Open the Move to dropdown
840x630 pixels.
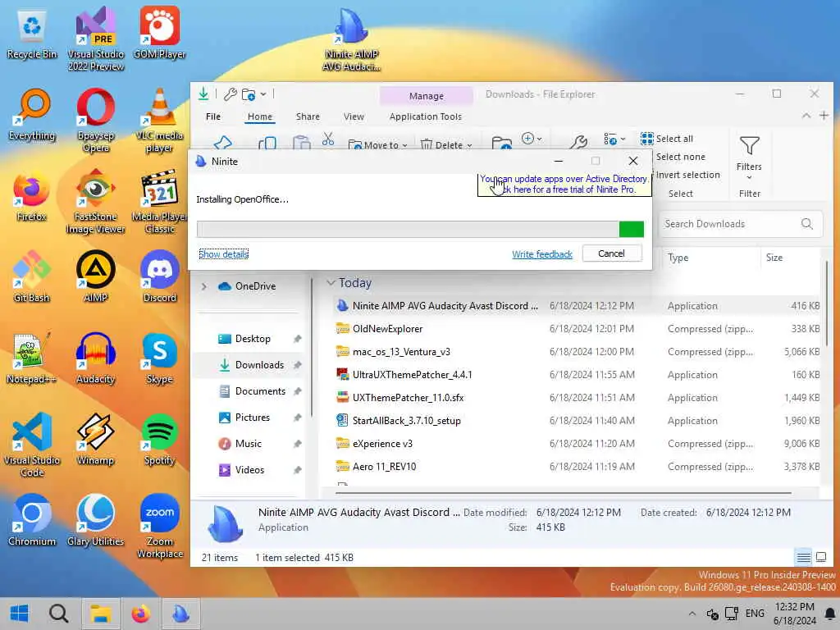pos(378,144)
